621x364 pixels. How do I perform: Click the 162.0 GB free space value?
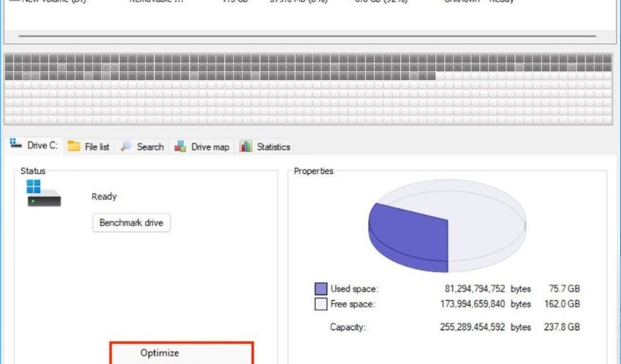pos(566,304)
